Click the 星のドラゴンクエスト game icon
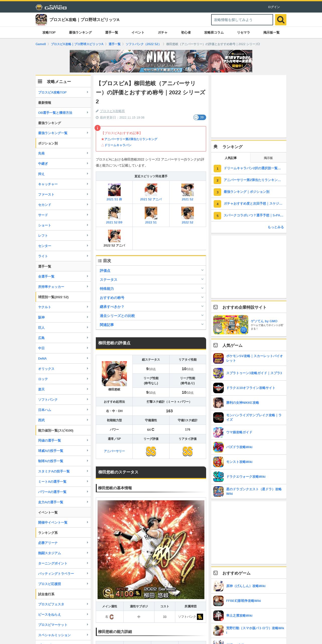Viewport: 322px width, 644px height. coord(218,492)
